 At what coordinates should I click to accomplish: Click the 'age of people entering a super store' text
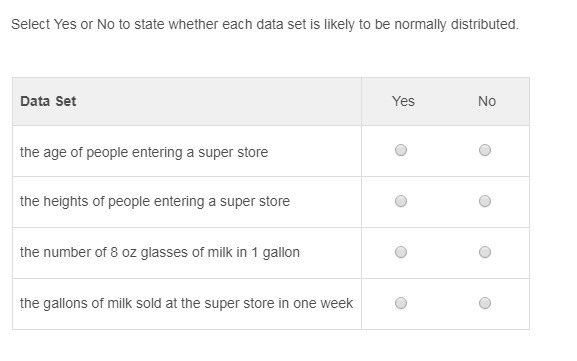[144, 152]
